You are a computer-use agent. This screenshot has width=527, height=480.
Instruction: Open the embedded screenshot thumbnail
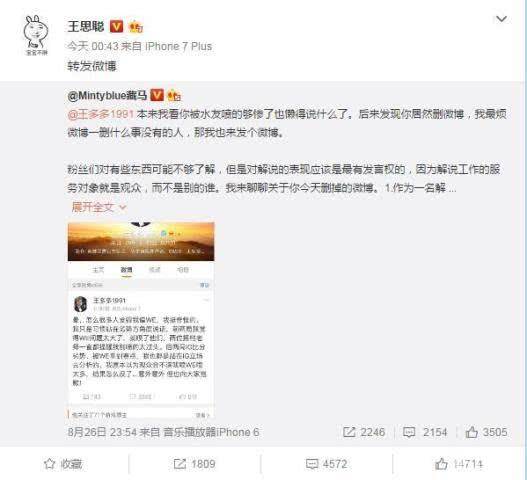(141, 320)
